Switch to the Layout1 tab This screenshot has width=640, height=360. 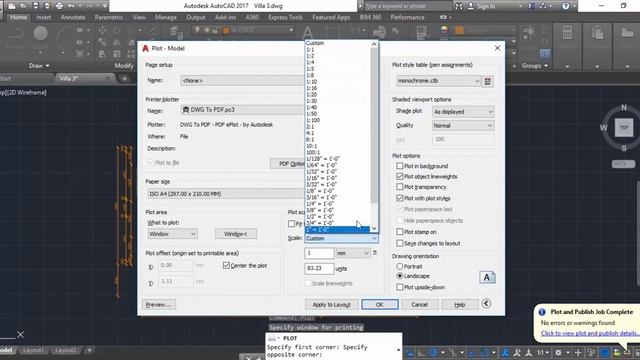[x=33, y=350]
